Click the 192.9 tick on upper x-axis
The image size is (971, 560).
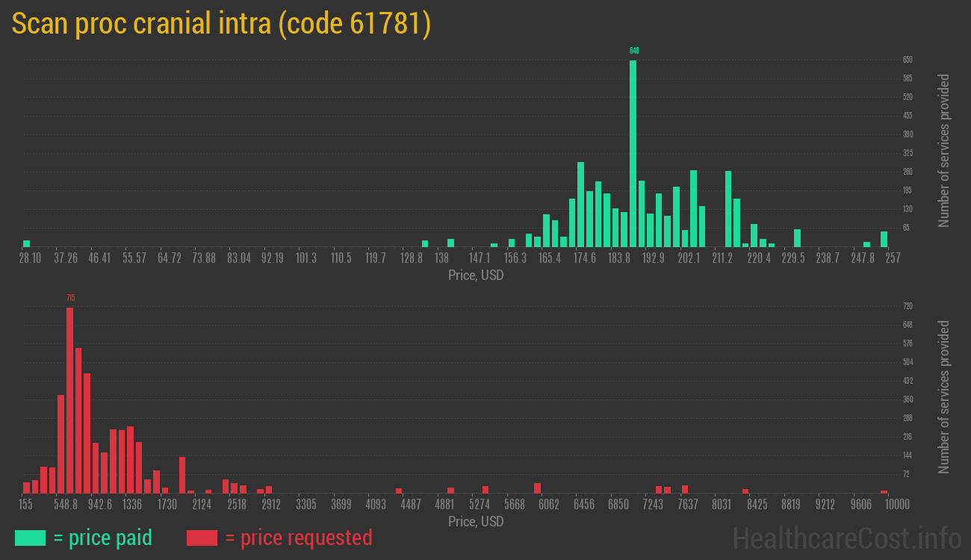coord(654,258)
